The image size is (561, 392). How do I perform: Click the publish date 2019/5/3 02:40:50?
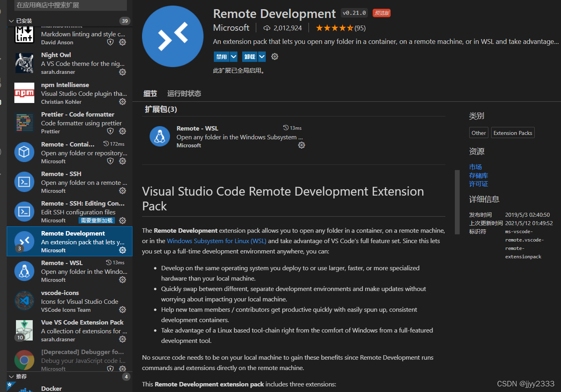527,215
